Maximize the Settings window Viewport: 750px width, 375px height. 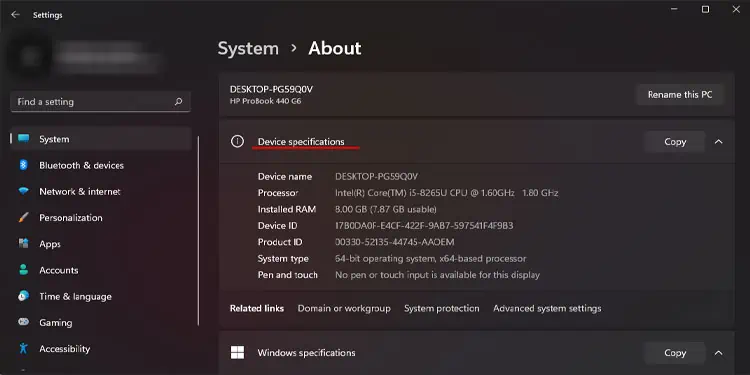point(705,9)
